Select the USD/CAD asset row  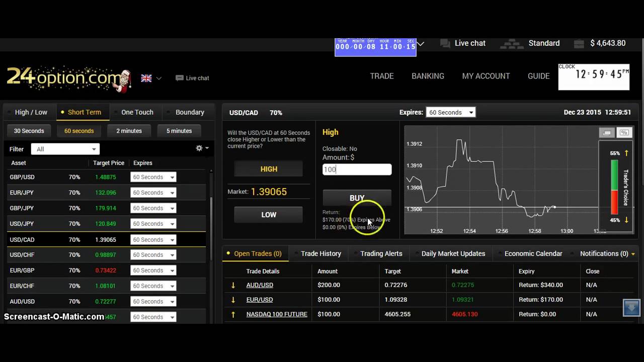point(106,239)
